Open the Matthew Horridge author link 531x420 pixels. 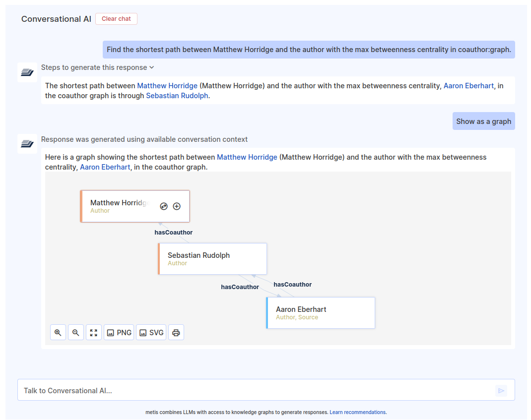click(167, 85)
